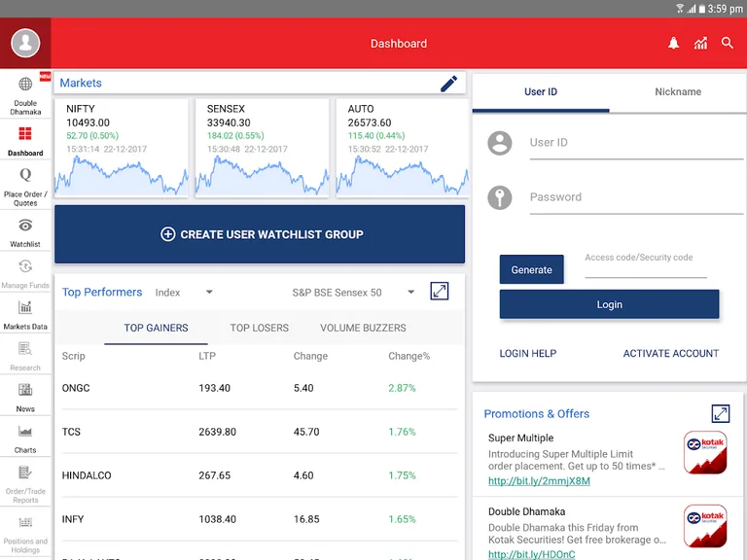
Task: Open the Index type dropdown
Action: tap(184, 293)
